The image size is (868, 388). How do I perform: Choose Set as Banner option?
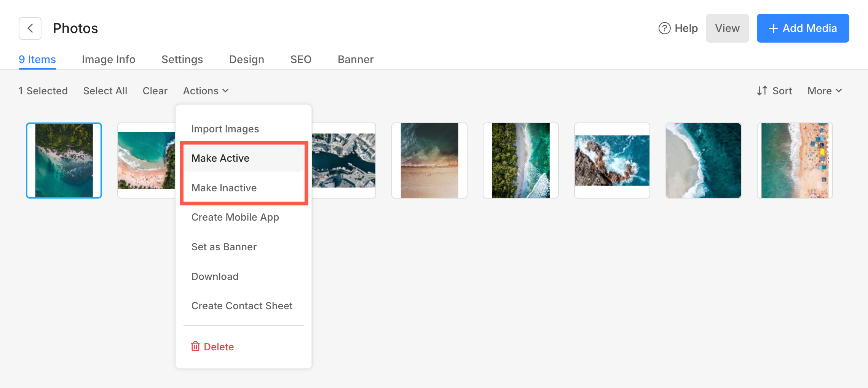coord(224,247)
